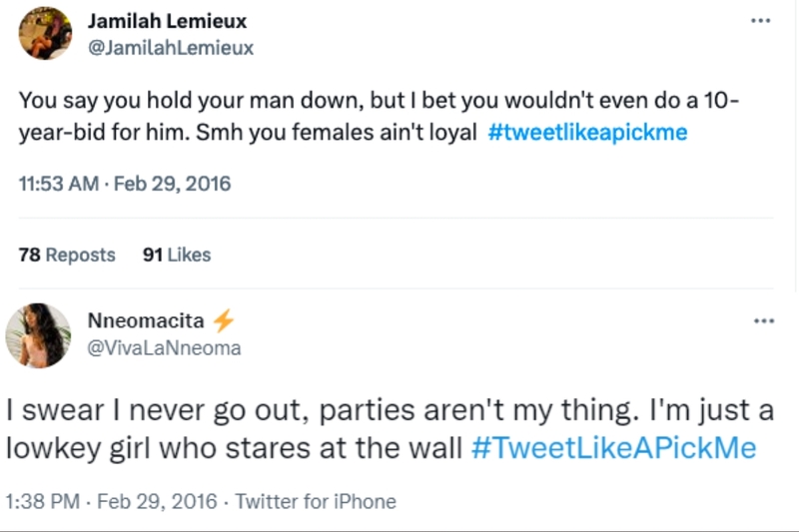Open Nneomacita's profile avatar
The width and height of the screenshot is (799, 532).
click(x=38, y=335)
